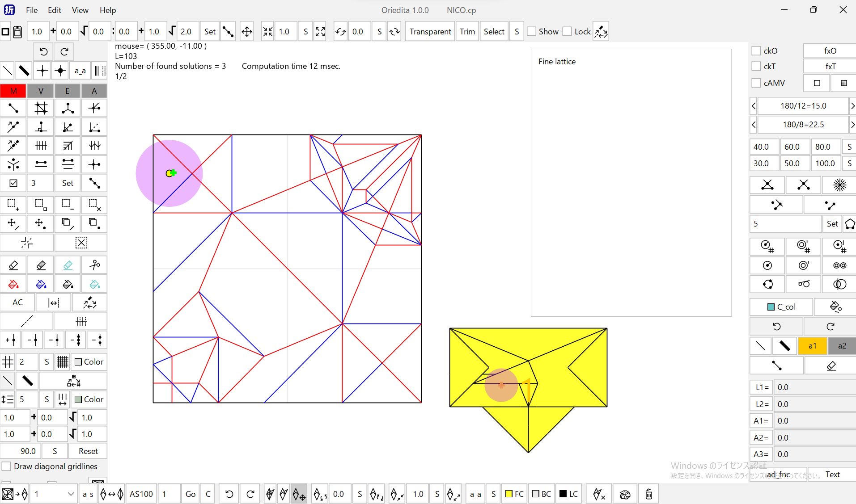Toggle the ckO checkbox
856x504 pixels.
pos(756,50)
